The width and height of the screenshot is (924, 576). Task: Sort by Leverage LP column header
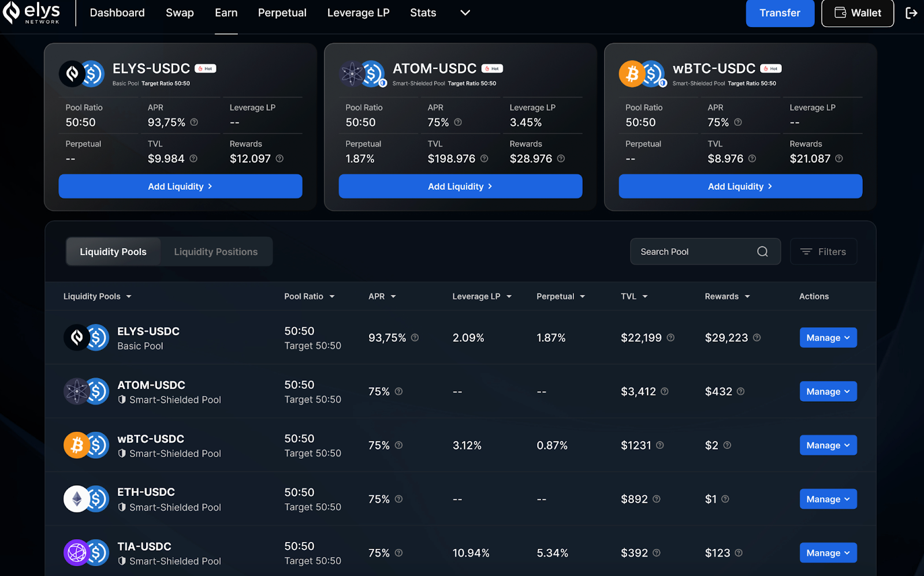point(482,297)
